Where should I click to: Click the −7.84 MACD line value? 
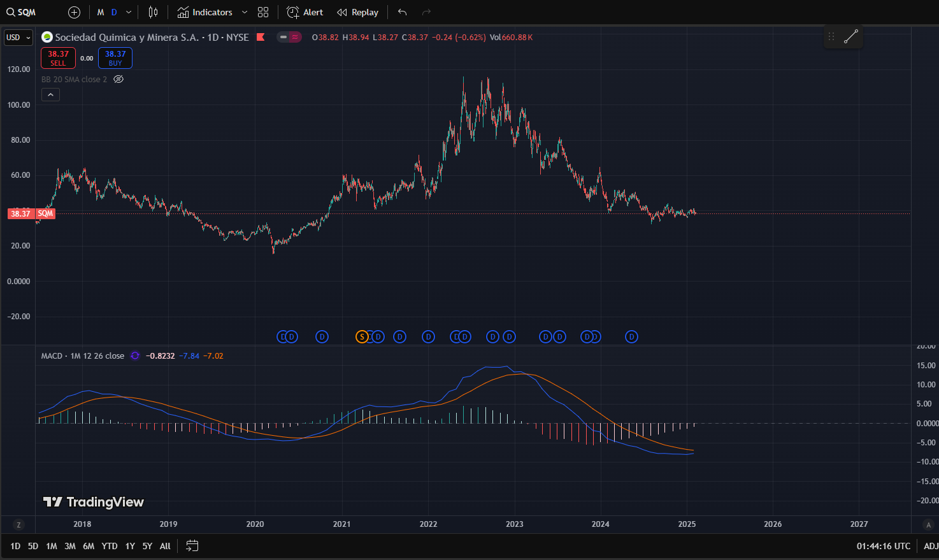[x=189, y=355]
